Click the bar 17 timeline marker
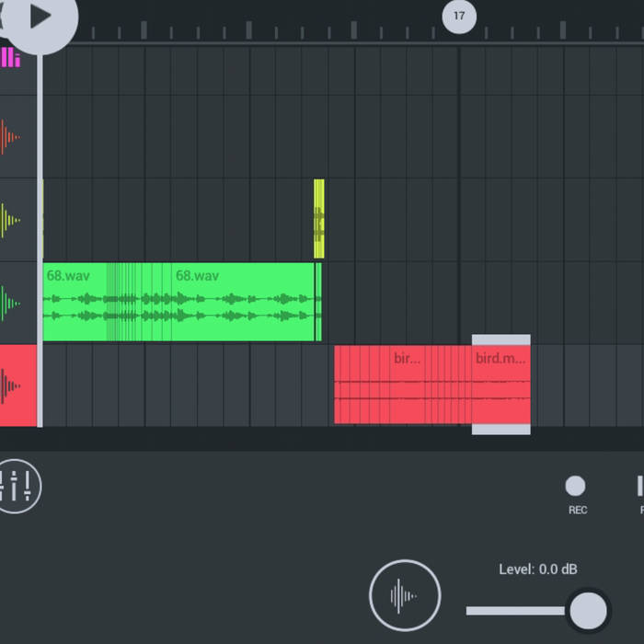The image size is (644, 644). click(x=459, y=16)
